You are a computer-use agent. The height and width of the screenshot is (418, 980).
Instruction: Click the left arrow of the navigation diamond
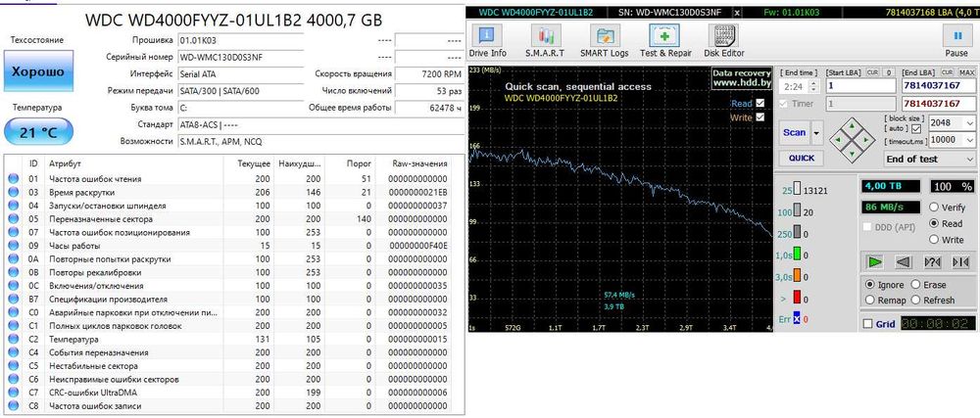(838, 138)
